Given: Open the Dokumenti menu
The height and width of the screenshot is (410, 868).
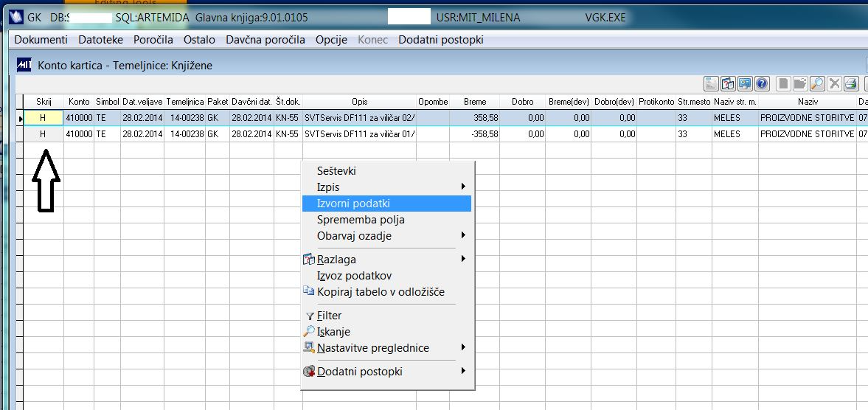Looking at the screenshot, I should pyautogui.click(x=41, y=40).
